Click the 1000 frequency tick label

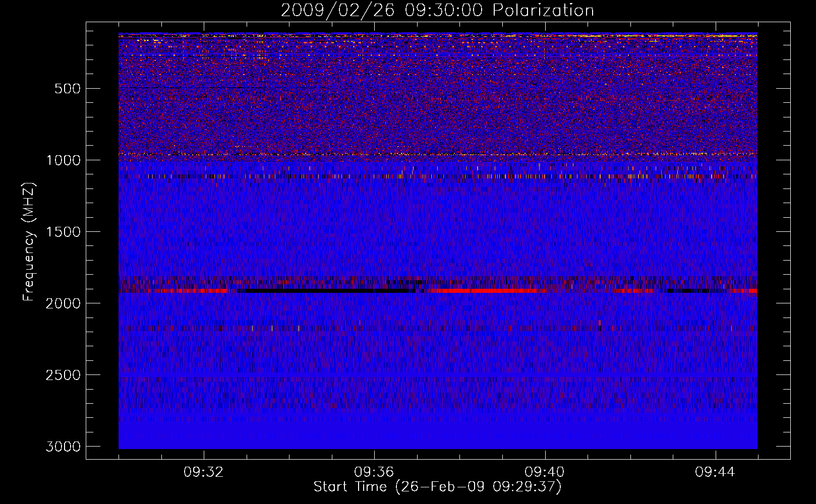(63, 160)
